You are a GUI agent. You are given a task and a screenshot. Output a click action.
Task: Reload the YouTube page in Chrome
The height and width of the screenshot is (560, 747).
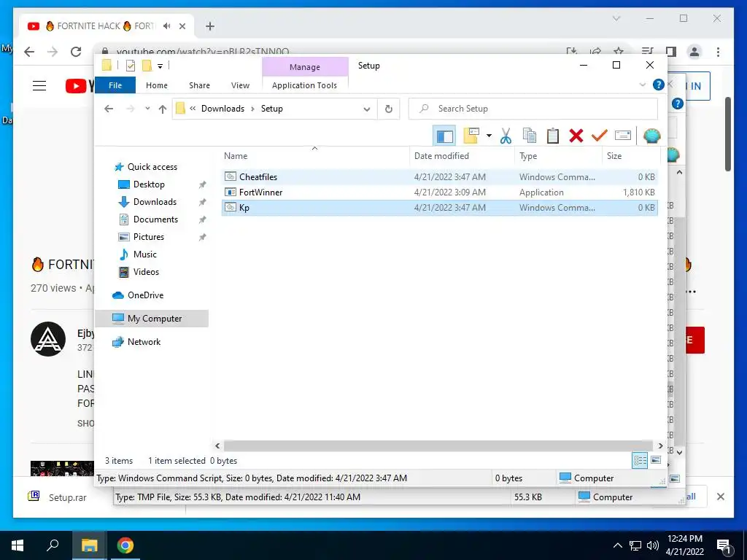tap(76, 52)
